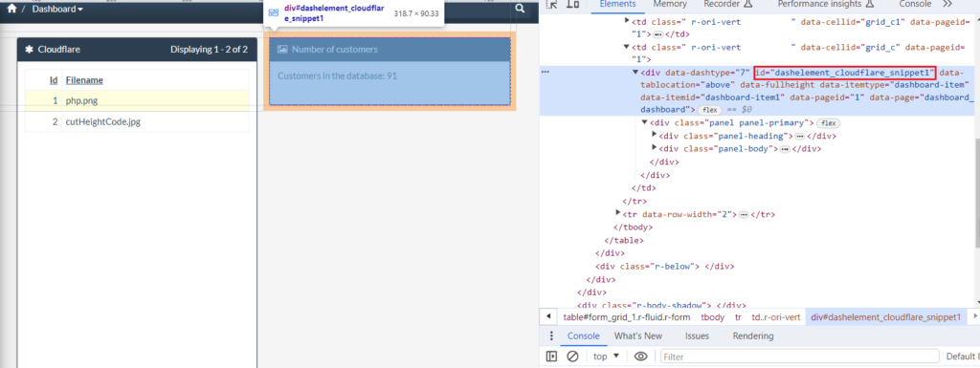Click the image icon beside Number of customers
Viewport: 980px width, 368px height.
click(282, 50)
